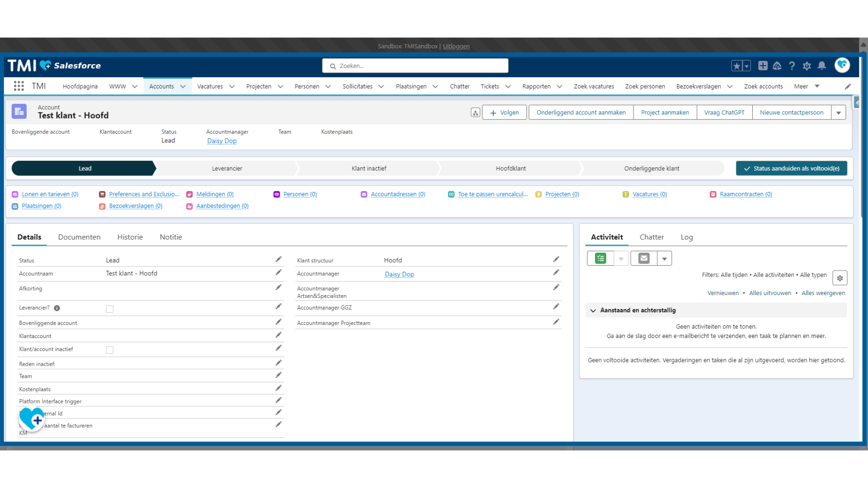Open the favorites list dropdown
The height and width of the screenshot is (488, 868).
(746, 66)
